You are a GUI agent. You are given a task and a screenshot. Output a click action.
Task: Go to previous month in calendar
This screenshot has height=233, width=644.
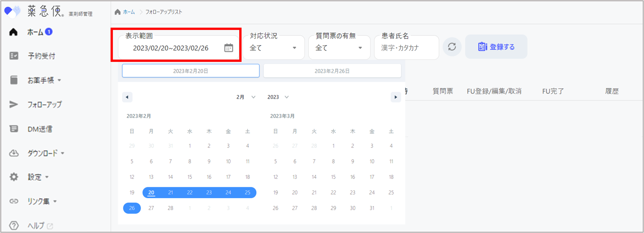click(127, 97)
